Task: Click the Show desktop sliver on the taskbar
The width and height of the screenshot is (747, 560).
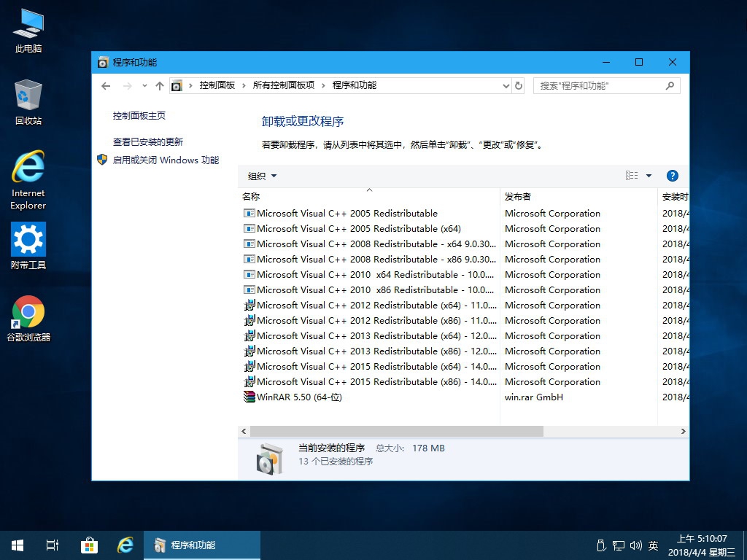Action: [745, 545]
